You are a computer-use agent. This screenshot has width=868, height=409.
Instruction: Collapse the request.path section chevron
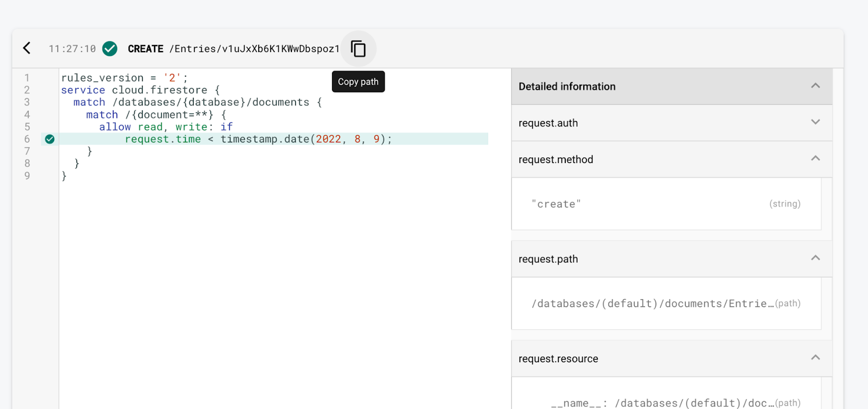coord(815,258)
